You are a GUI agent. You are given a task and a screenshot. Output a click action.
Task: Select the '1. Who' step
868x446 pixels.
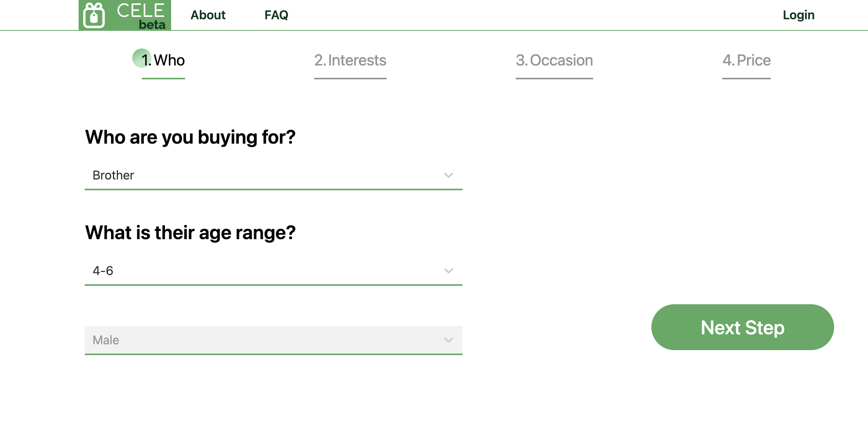coord(163,60)
